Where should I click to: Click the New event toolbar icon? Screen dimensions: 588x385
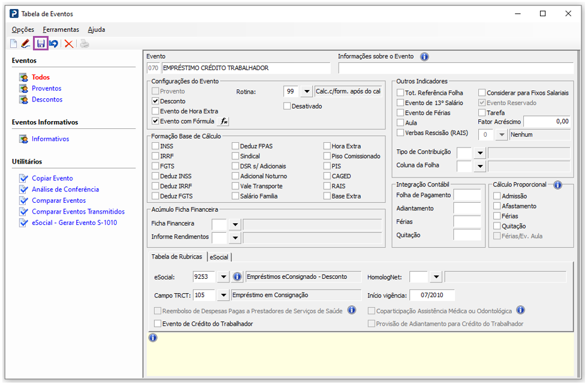pos(14,44)
